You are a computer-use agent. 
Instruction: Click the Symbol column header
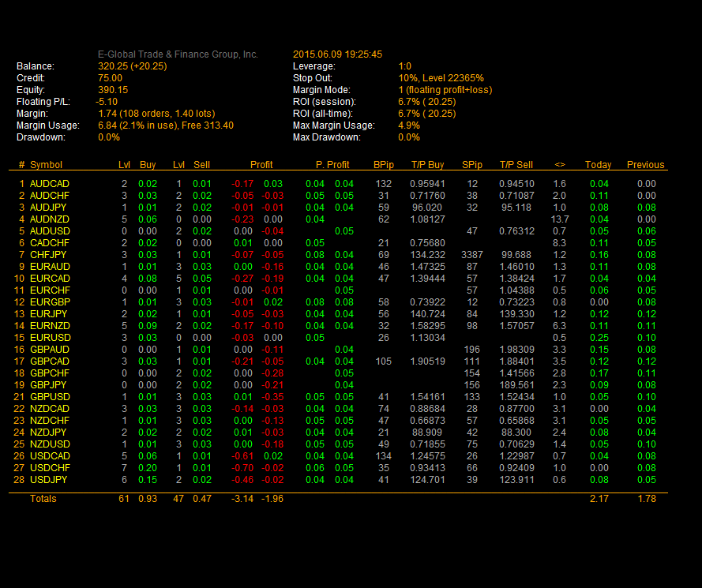[46, 165]
